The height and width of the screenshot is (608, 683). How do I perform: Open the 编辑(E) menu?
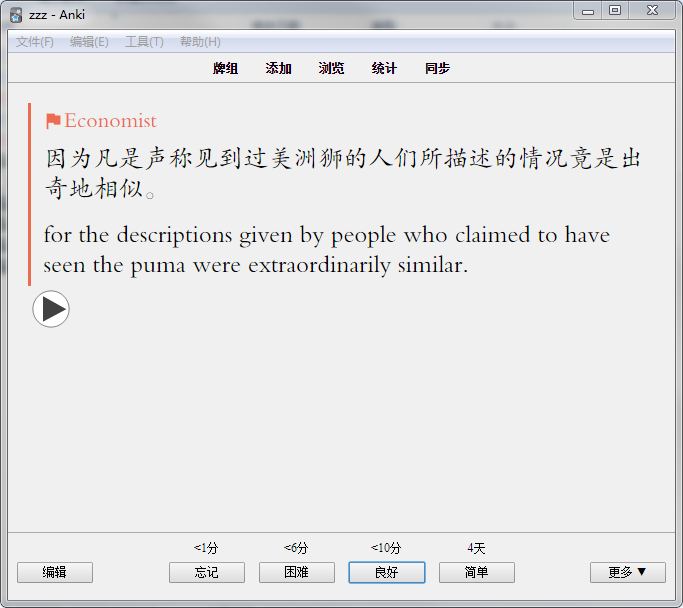(x=89, y=42)
